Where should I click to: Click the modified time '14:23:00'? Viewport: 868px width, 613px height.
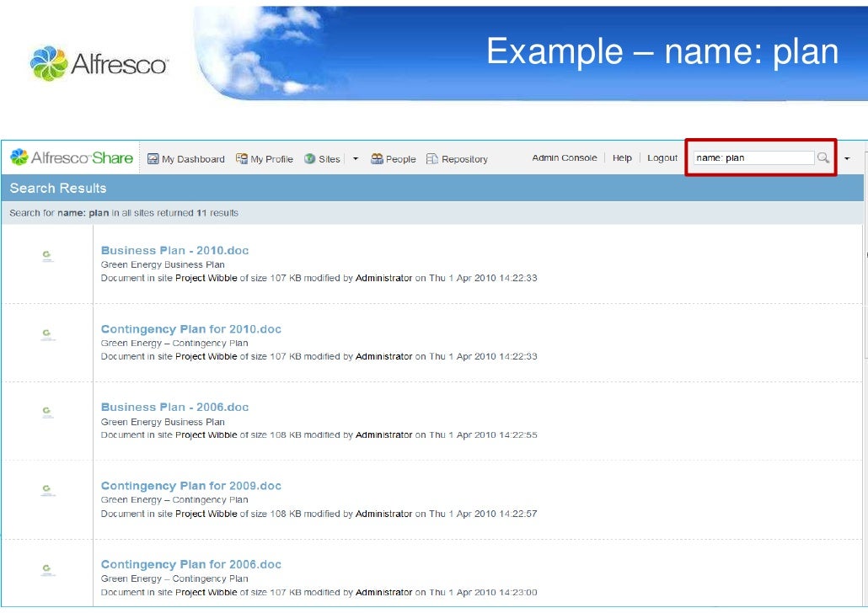coord(518,592)
